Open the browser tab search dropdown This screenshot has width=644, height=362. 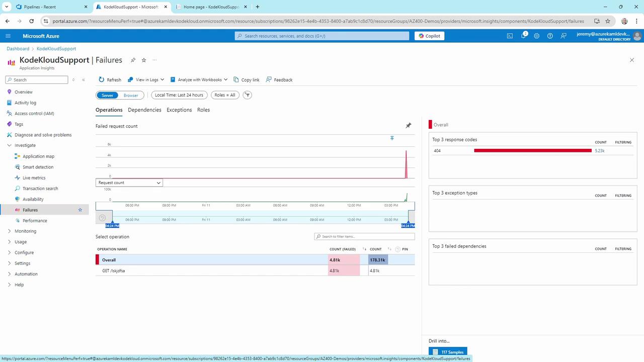click(7, 7)
